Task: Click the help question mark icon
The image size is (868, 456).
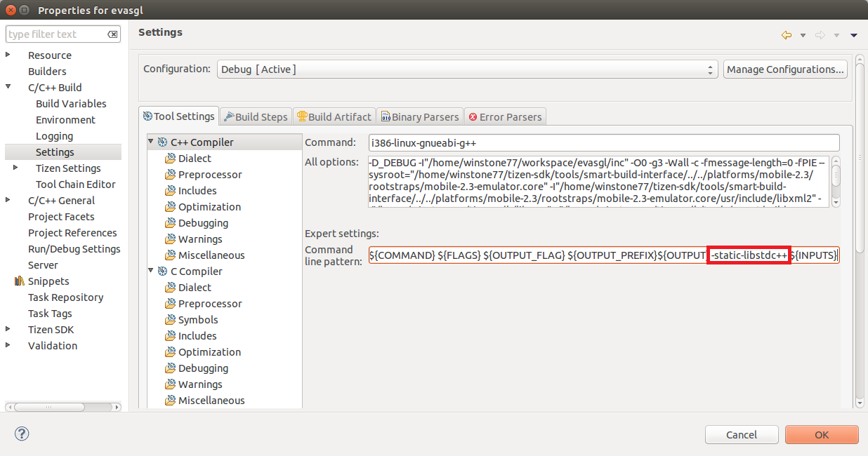Action: pyautogui.click(x=22, y=434)
